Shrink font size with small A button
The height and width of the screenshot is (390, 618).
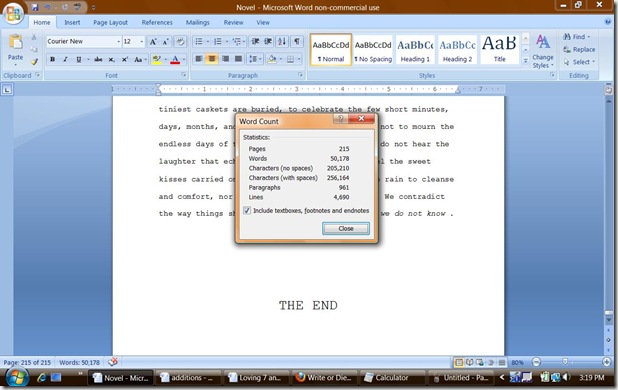[166, 41]
